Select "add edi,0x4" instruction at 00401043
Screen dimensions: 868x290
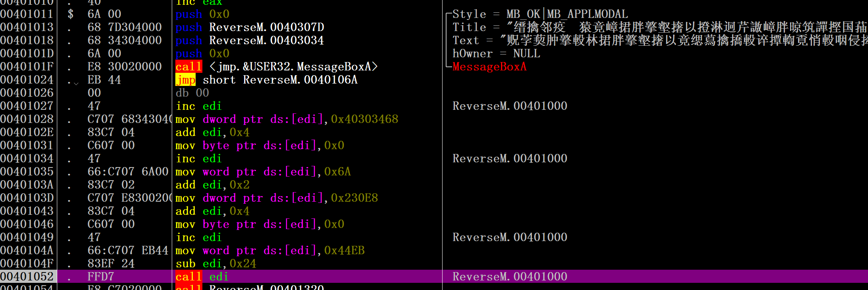point(213,211)
